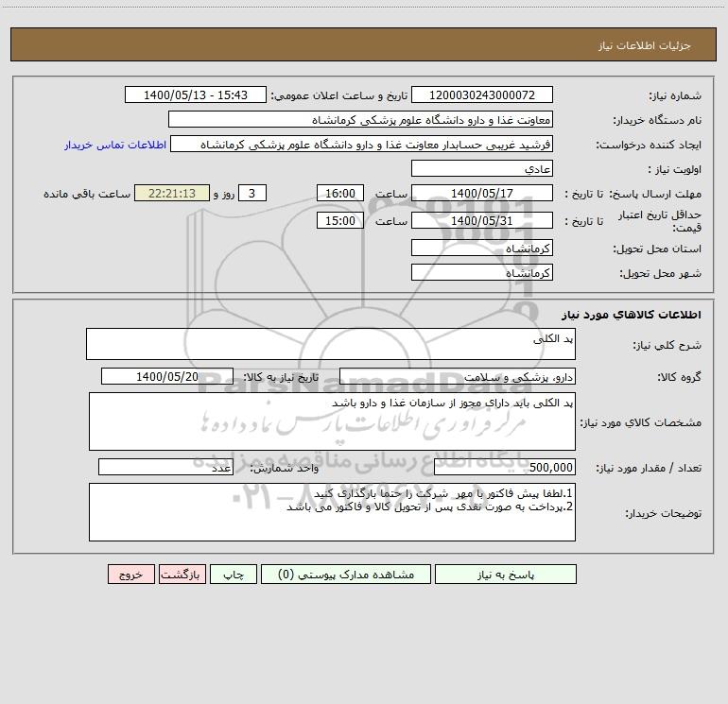The height and width of the screenshot is (704, 728).
Task: Click the 'پاسخ به نیاز' button
Action: [506, 574]
